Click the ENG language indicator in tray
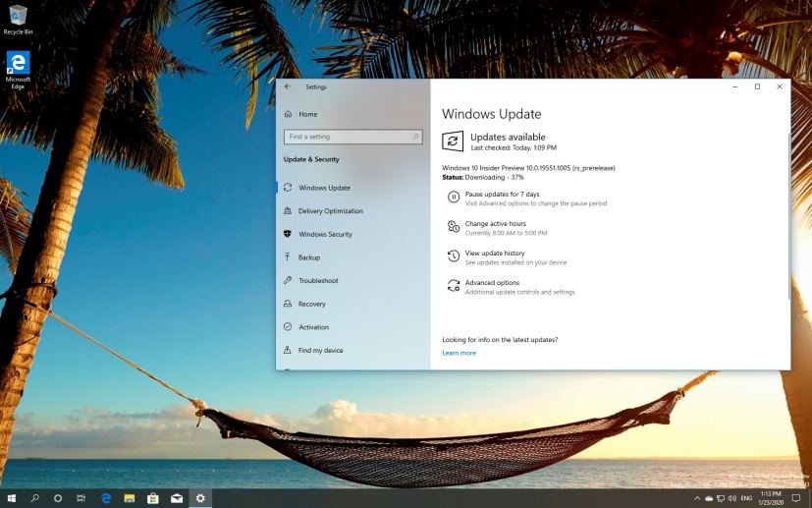 pyautogui.click(x=746, y=498)
